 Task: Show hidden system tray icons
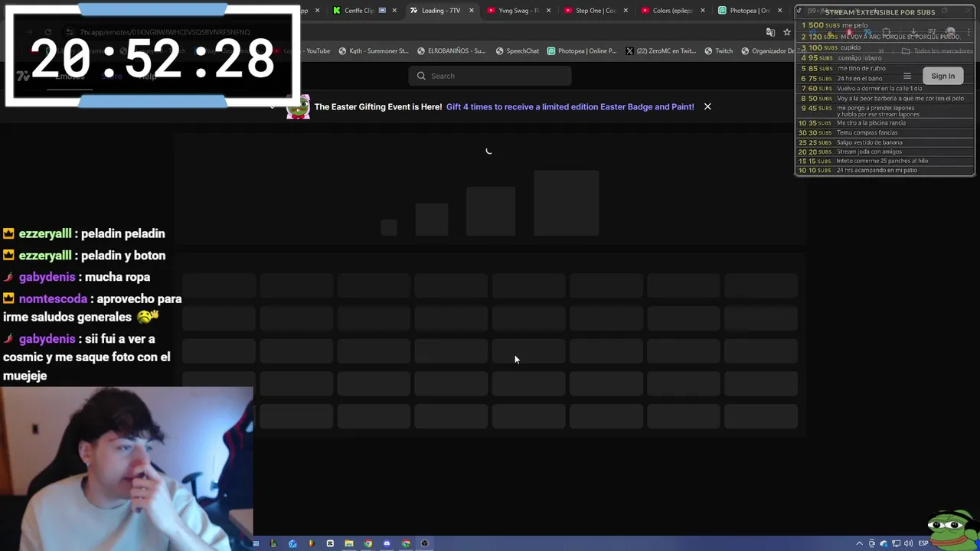tap(859, 543)
